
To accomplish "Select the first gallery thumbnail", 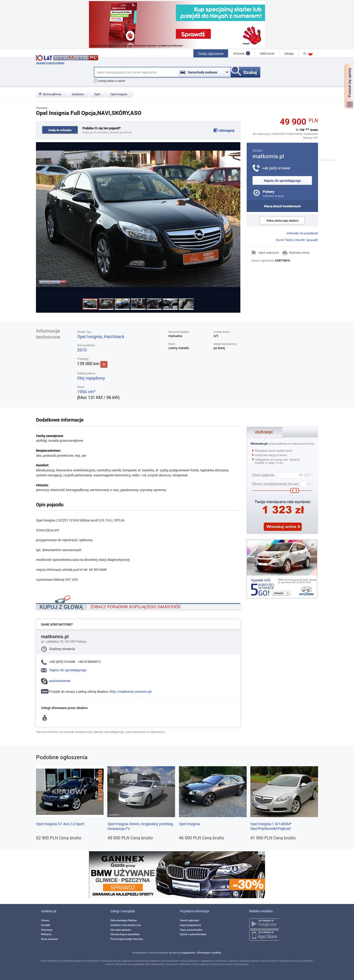I will (x=90, y=304).
